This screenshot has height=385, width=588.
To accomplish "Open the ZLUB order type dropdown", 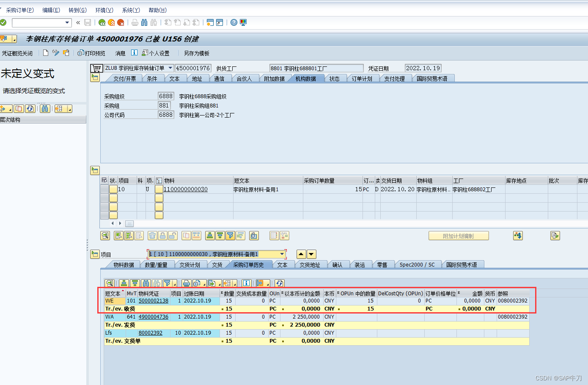I will [x=170, y=68].
